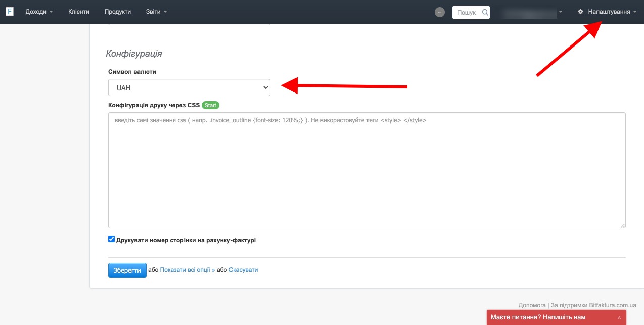This screenshot has height=325, width=644.
Task: Expand the red chat widget arrow
Action: pos(619,318)
